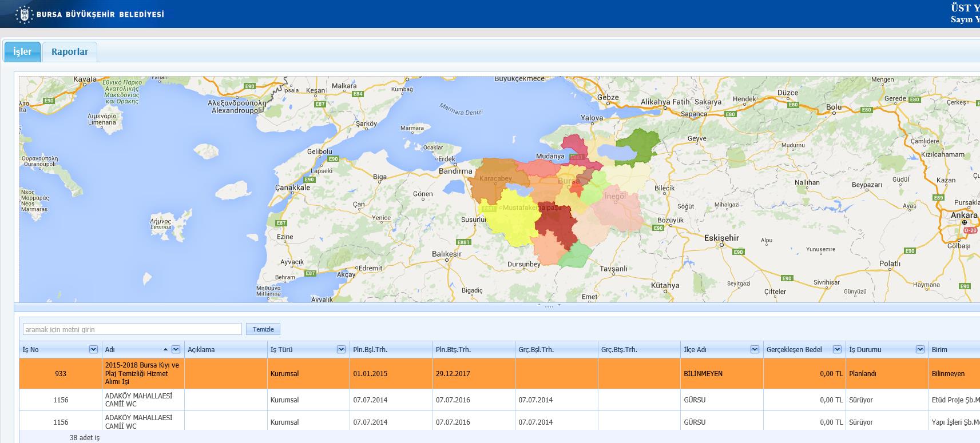Open the Gerçekleşen Bedel column filter dropdown
This screenshot has height=443, width=980.
[837, 349]
